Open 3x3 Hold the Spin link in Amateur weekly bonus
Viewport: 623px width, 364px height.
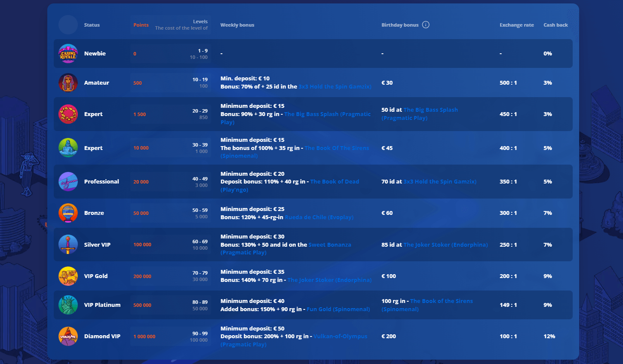[x=335, y=86]
